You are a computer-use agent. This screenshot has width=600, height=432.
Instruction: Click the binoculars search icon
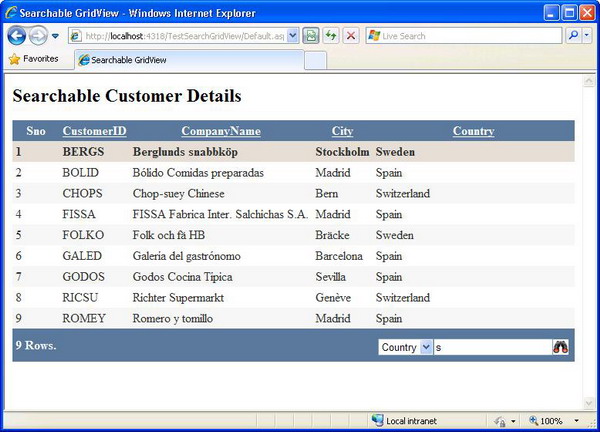tap(561, 347)
